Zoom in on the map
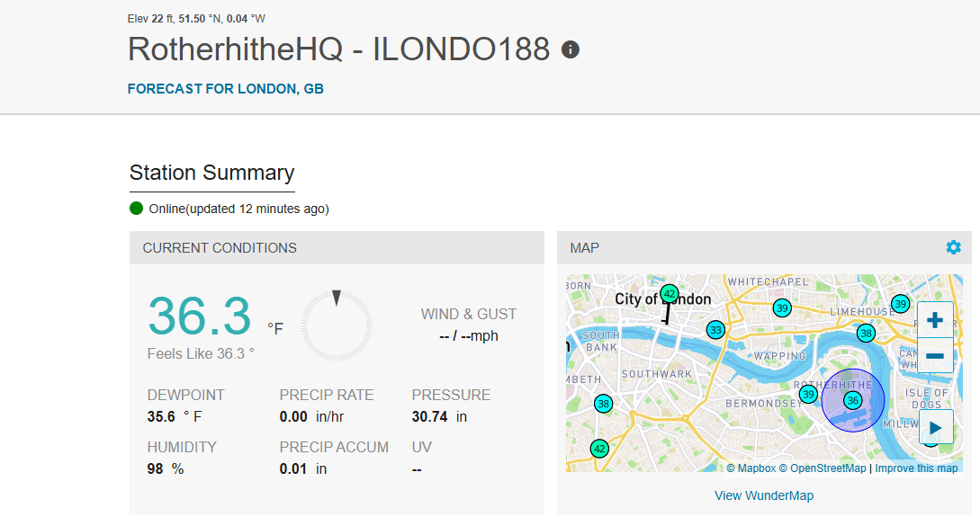Viewport: 980px width, 526px height. tap(935, 320)
